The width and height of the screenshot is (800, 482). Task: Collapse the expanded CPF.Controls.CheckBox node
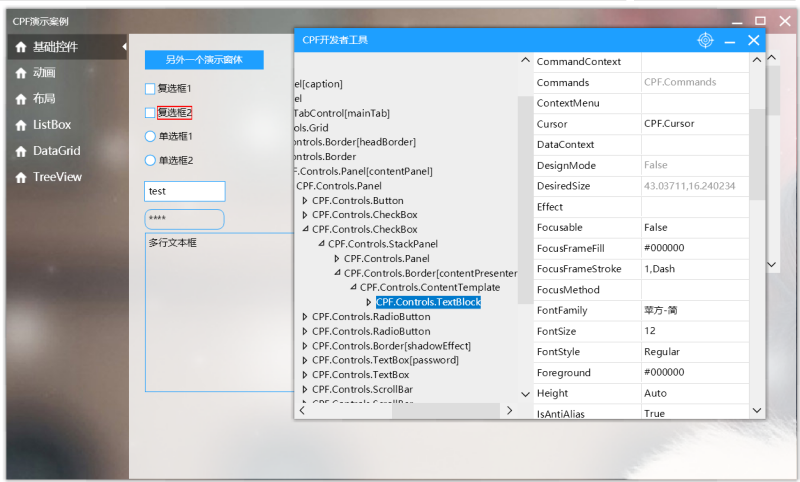coord(305,230)
